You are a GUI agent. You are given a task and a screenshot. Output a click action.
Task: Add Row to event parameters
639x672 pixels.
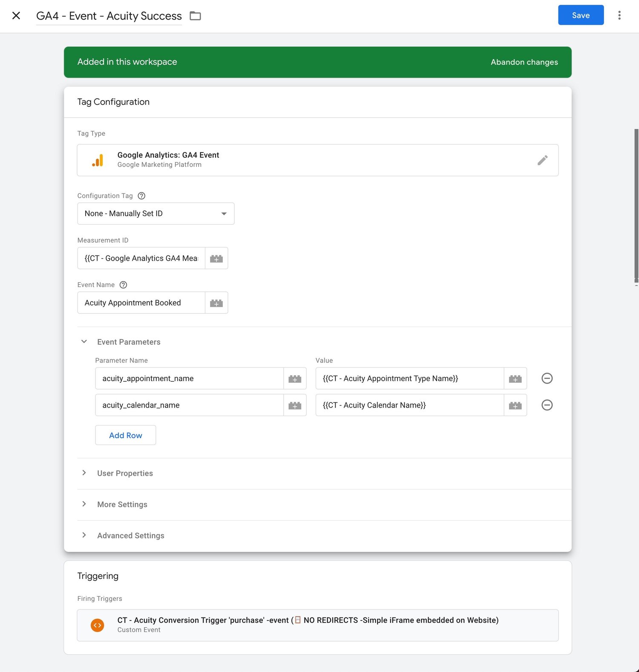pos(126,435)
